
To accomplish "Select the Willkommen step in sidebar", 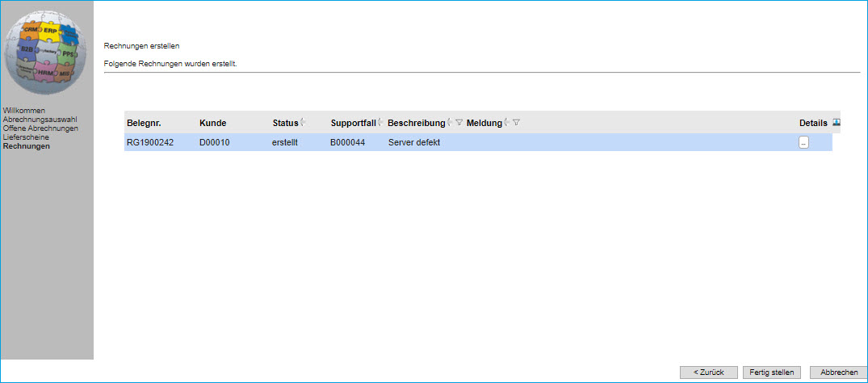I will 23,111.
